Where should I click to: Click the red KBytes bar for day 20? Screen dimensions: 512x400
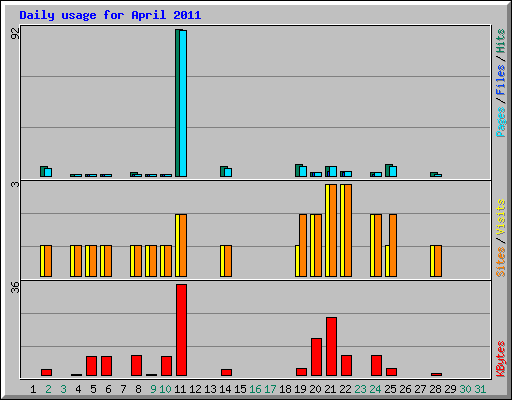(x=316, y=357)
